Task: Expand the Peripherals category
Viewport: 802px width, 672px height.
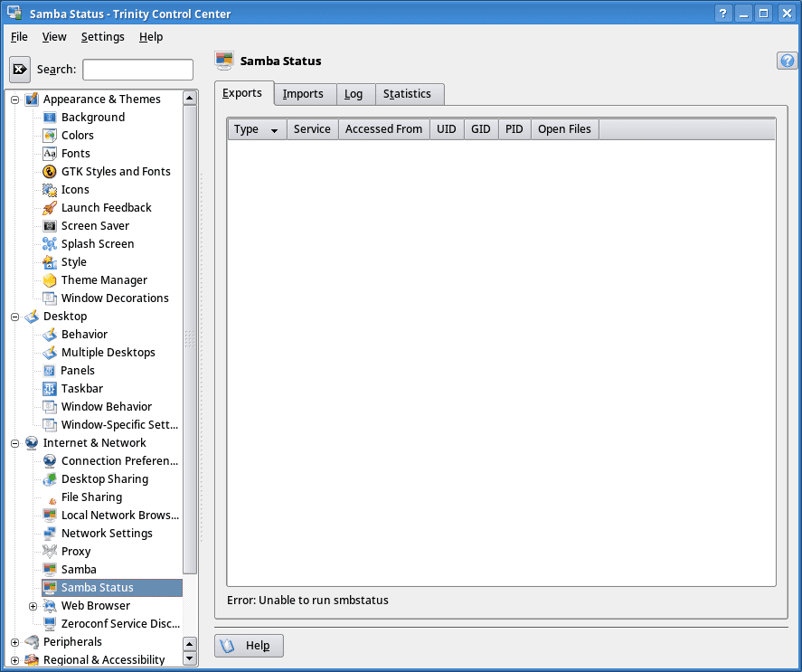Action: [14, 642]
